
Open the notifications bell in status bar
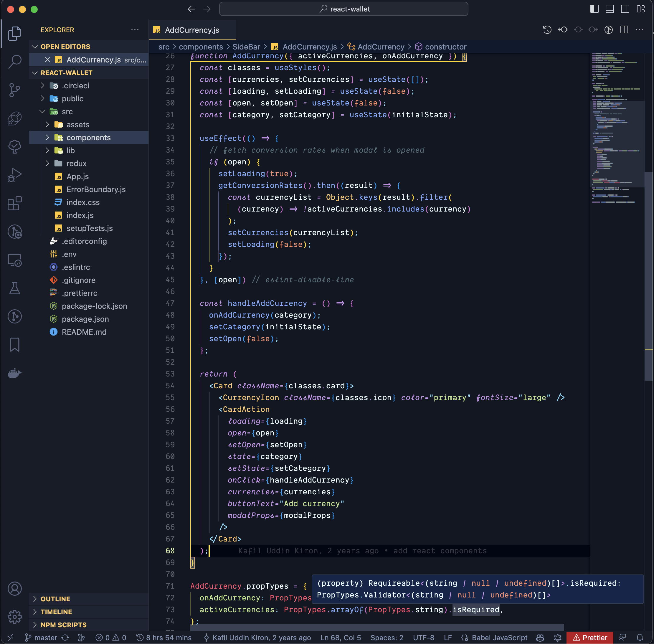[x=640, y=638]
